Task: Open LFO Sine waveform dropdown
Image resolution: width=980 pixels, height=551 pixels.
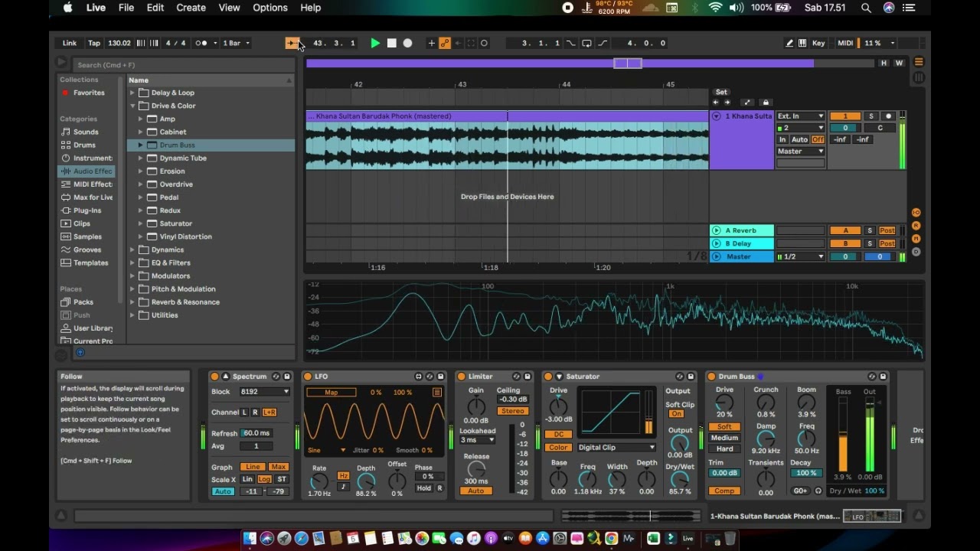Action: pos(326,450)
